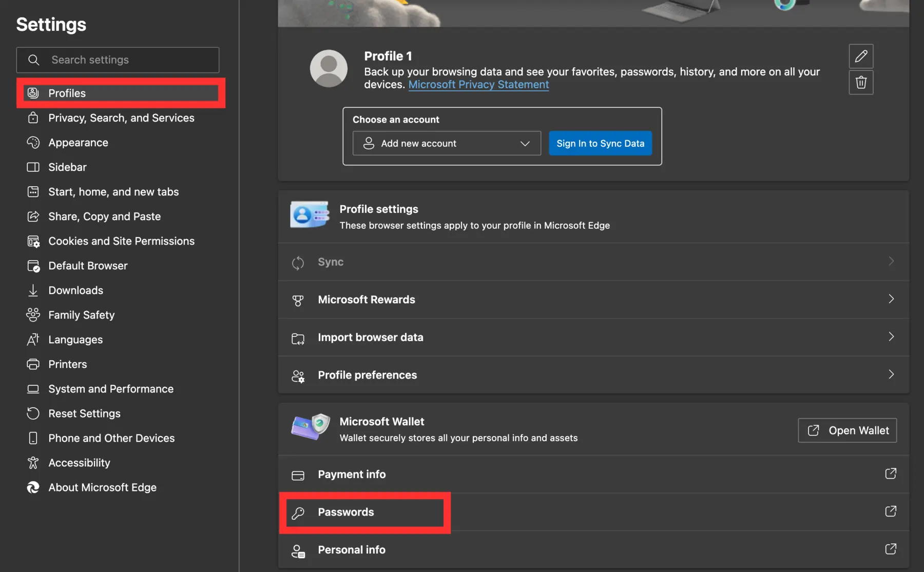Expand the Import browser data chevron

click(x=891, y=337)
